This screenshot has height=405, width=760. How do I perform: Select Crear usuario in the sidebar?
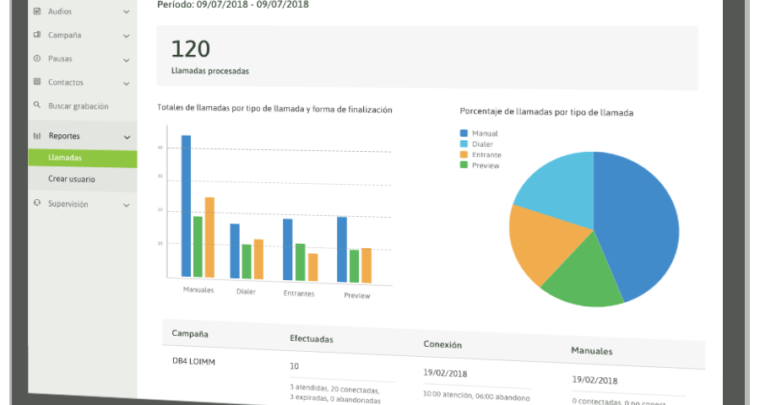(71, 179)
